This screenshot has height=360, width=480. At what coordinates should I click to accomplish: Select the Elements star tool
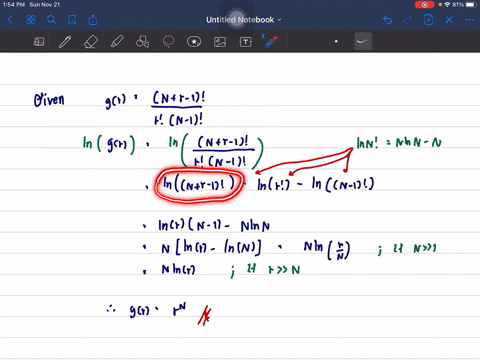[x=194, y=42]
